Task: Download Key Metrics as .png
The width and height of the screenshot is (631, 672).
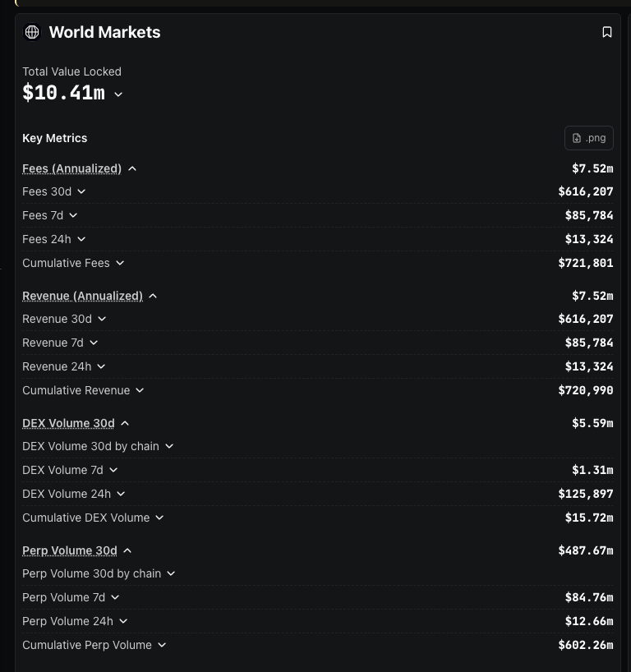Action: click(x=588, y=138)
